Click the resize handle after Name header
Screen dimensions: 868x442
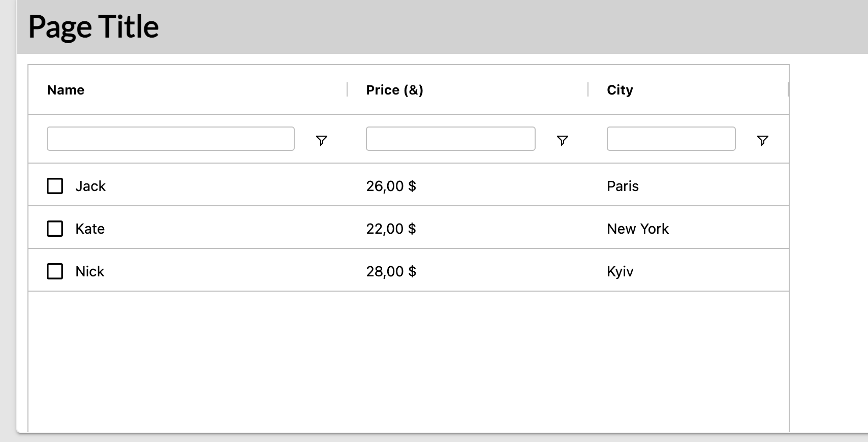tap(347, 89)
